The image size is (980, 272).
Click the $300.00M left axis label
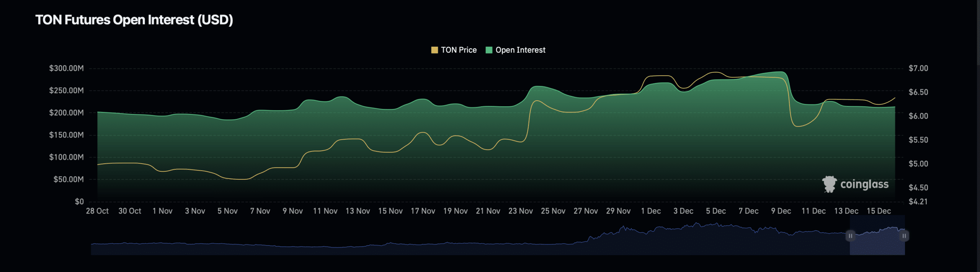coord(66,68)
